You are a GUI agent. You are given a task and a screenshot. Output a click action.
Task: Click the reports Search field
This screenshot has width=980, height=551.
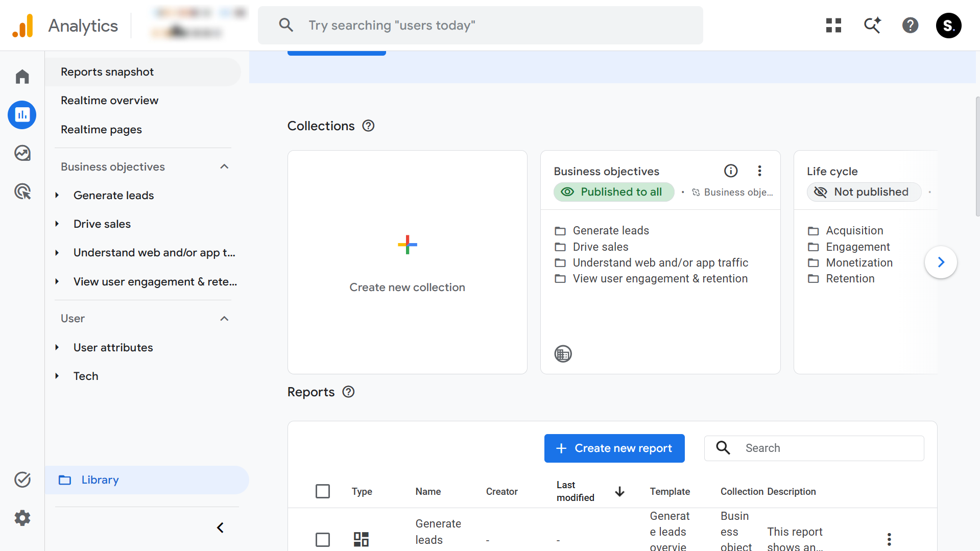[814, 448]
